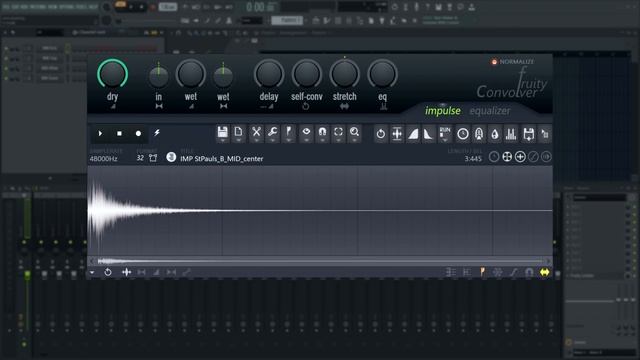This screenshot has height=360, width=640.
Task: Open the File (floppy disk) menu in Convolver
Action: pyautogui.click(x=222, y=133)
